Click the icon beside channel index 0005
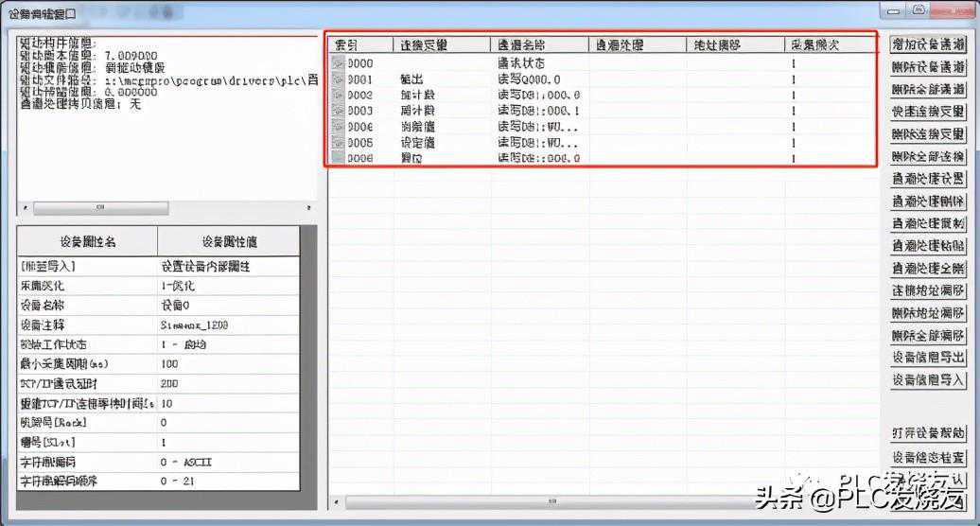The image size is (980, 526). [x=339, y=143]
